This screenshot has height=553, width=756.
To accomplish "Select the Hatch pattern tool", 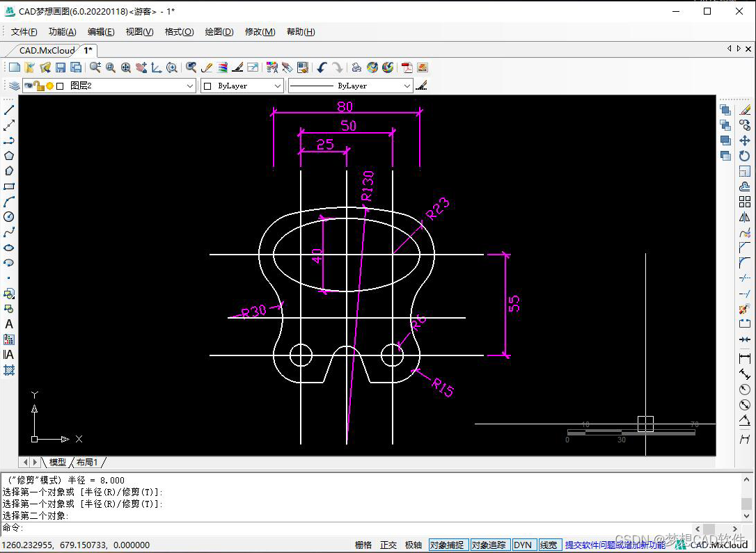I will [8, 370].
